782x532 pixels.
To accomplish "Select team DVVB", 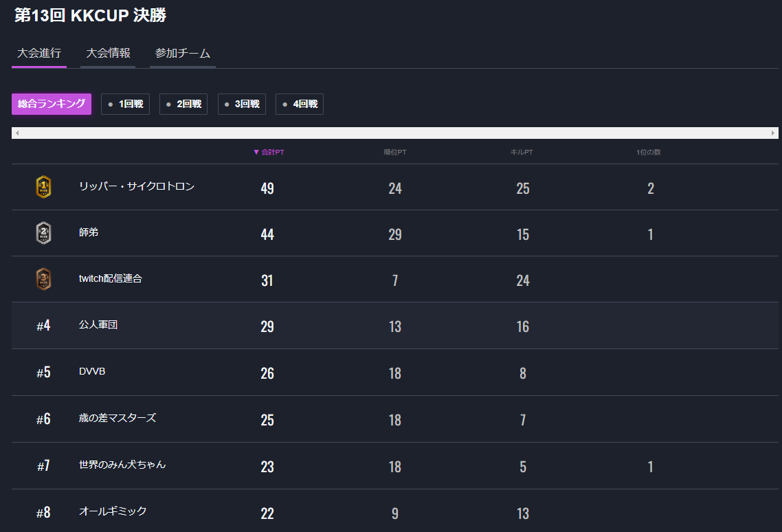I will [92, 371].
